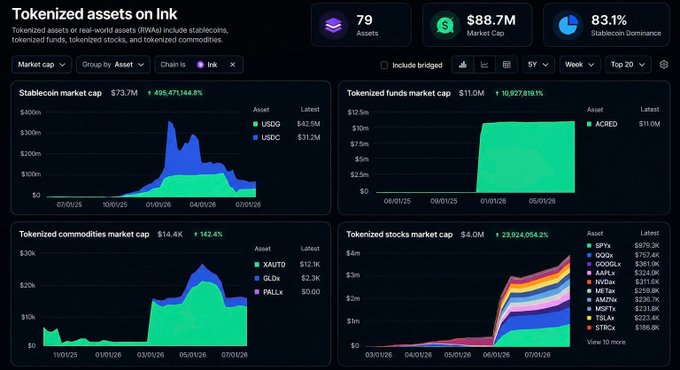Select TSLAx in stocks legend
Screen dimensions: 680x370
(605, 318)
